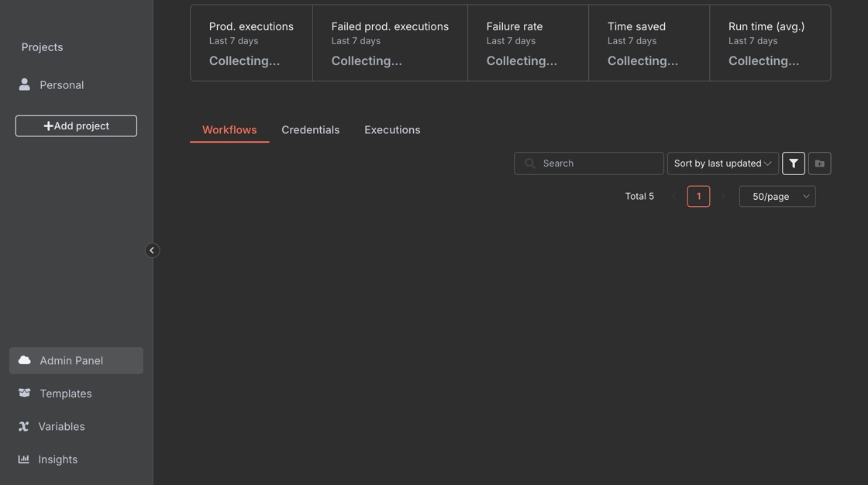The height and width of the screenshot is (485, 868).
Task: Click the next page arrow
Action: [723, 197]
